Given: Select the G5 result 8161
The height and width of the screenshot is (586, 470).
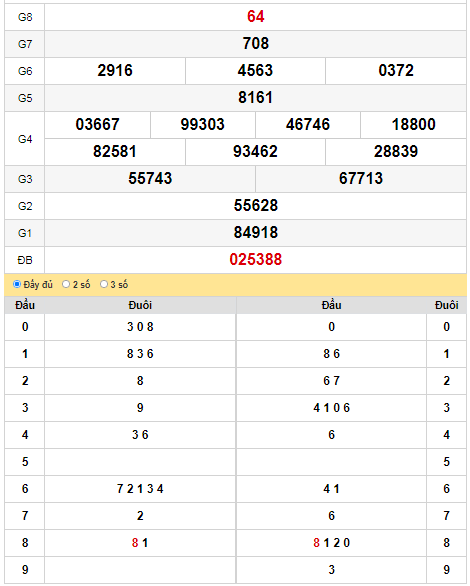Looking at the screenshot, I should pyautogui.click(x=256, y=98).
